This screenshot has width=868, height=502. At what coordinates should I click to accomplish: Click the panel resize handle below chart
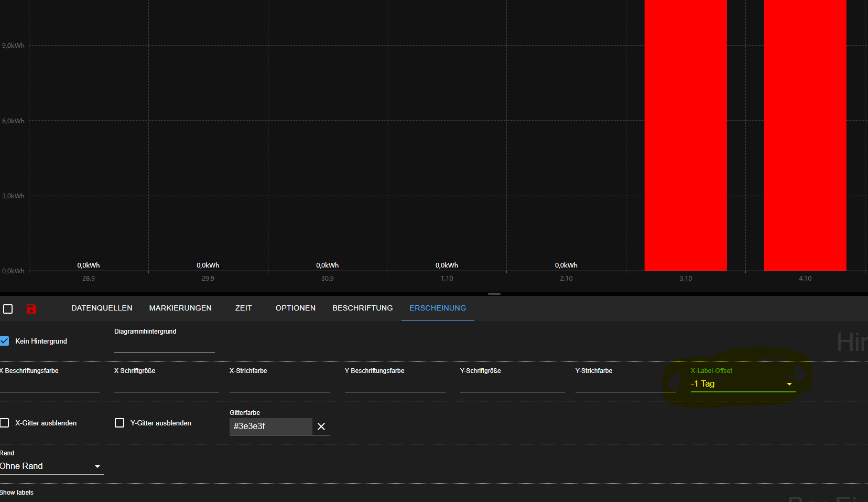(x=494, y=294)
